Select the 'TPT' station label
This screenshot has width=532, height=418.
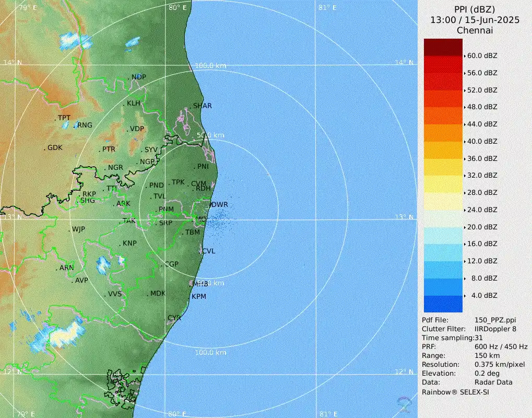point(64,118)
